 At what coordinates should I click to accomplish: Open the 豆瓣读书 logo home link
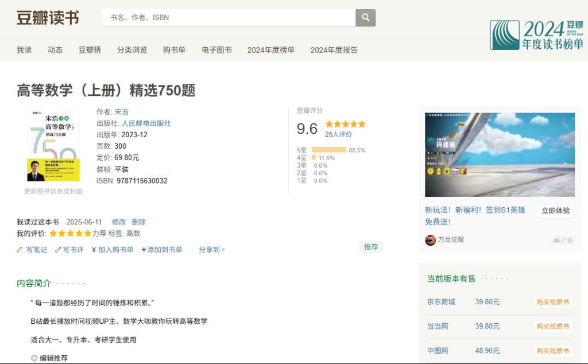pyautogui.click(x=48, y=18)
